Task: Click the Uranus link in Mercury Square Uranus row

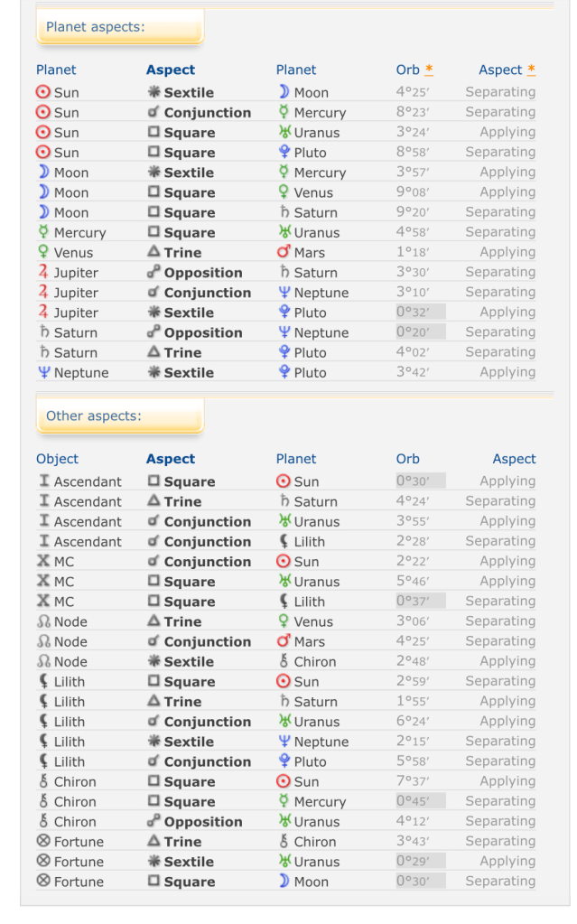Action: pyautogui.click(x=316, y=233)
